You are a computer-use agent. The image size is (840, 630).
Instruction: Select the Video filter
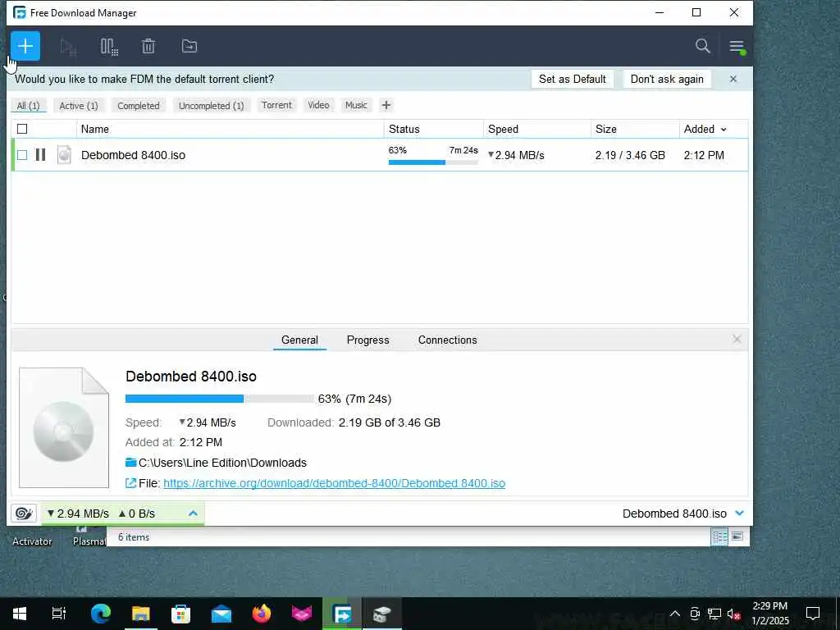318,105
